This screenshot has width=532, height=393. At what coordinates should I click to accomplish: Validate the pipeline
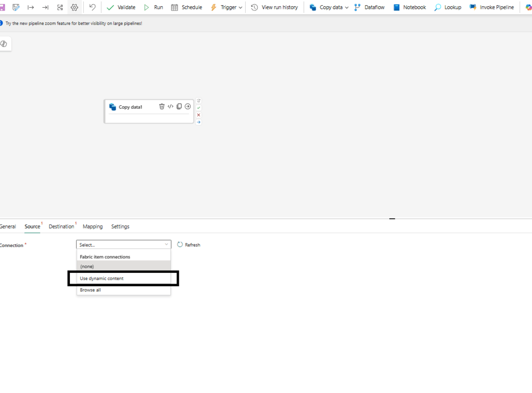pos(121,7)
